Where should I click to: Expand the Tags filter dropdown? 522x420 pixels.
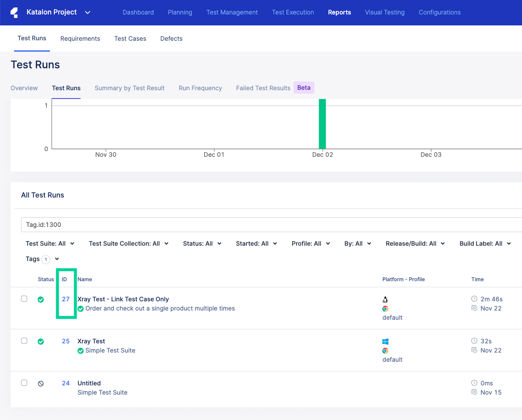(57, 259)
